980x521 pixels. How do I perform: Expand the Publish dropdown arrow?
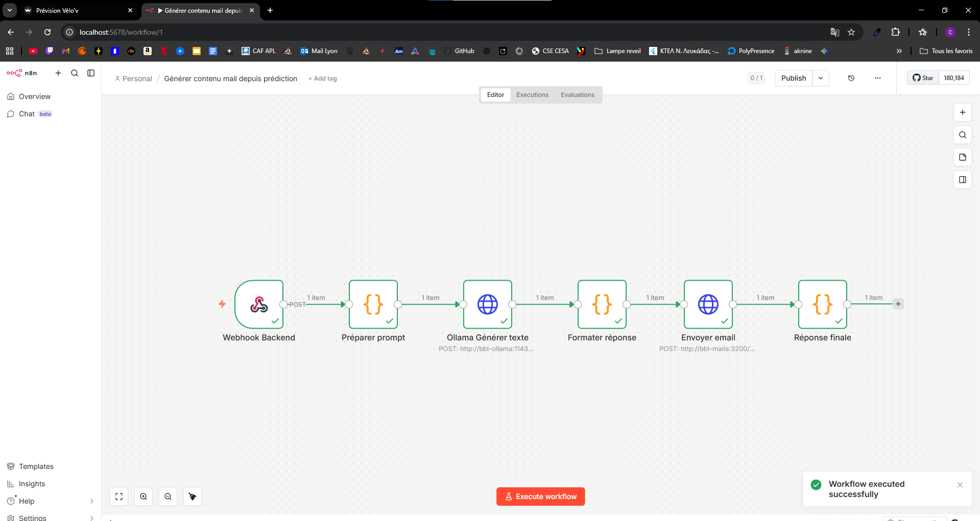pos(820,78)
